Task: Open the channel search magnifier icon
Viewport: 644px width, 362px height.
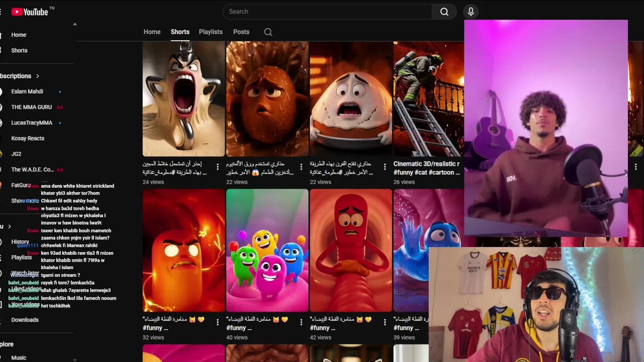Action: click(x=268, y=32)
